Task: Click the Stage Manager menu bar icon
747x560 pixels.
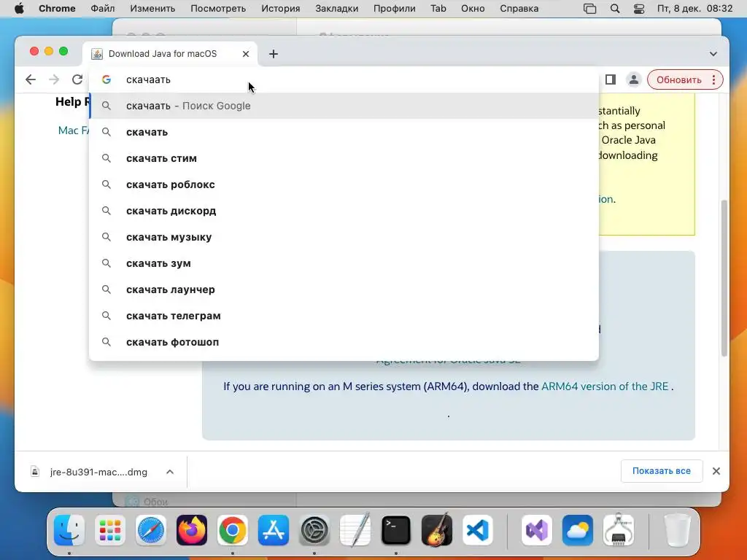Action: click(x=589, y=9)
